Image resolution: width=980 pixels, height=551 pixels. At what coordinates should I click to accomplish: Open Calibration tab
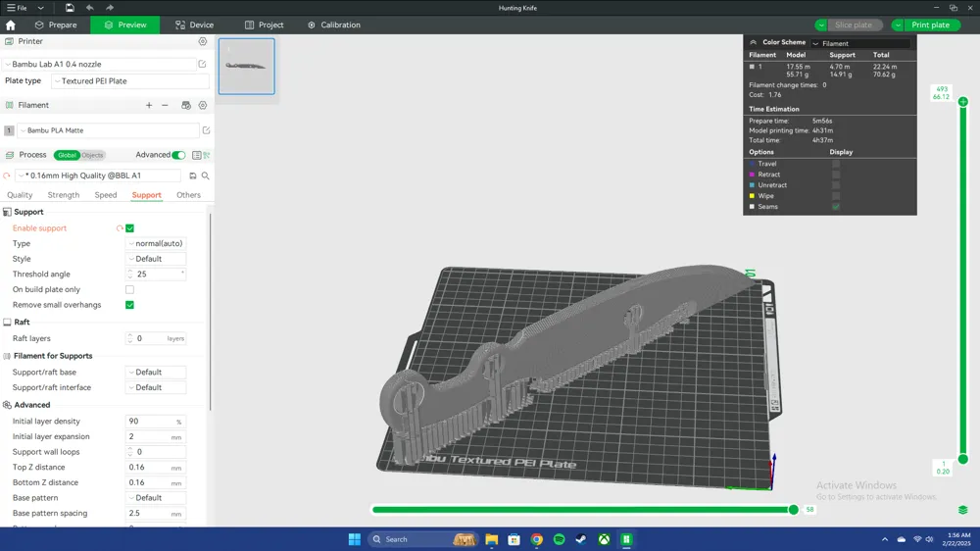(334, 25)
